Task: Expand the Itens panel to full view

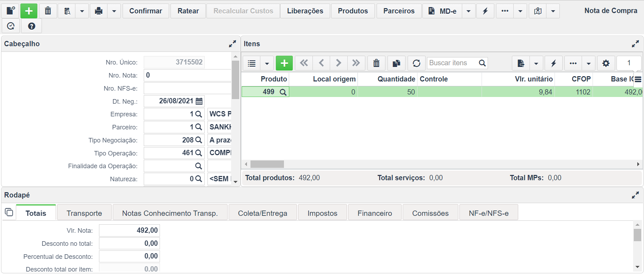Action: 635,44
